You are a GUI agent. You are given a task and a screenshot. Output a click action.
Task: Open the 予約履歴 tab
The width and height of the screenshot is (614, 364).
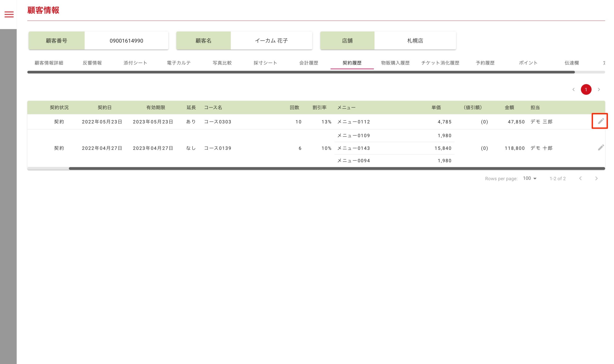pyautogui.click(x=485, y=63)
